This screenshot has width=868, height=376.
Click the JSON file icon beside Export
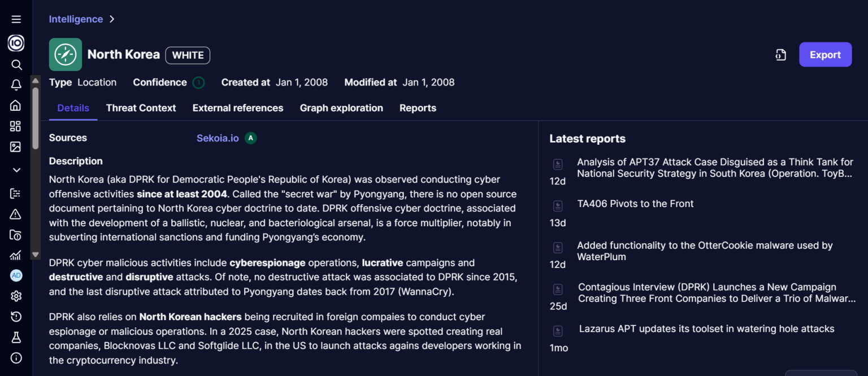781,55
